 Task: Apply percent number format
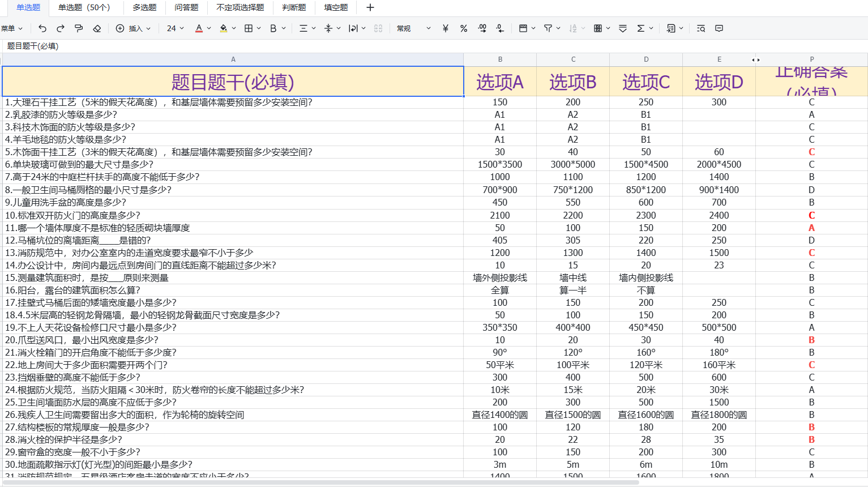(464, 28)
